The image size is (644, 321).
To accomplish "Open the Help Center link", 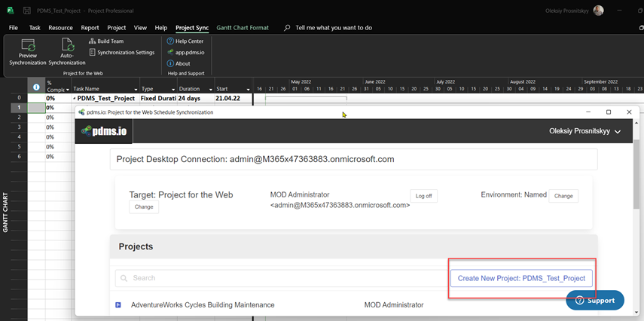I will [185, 41].
